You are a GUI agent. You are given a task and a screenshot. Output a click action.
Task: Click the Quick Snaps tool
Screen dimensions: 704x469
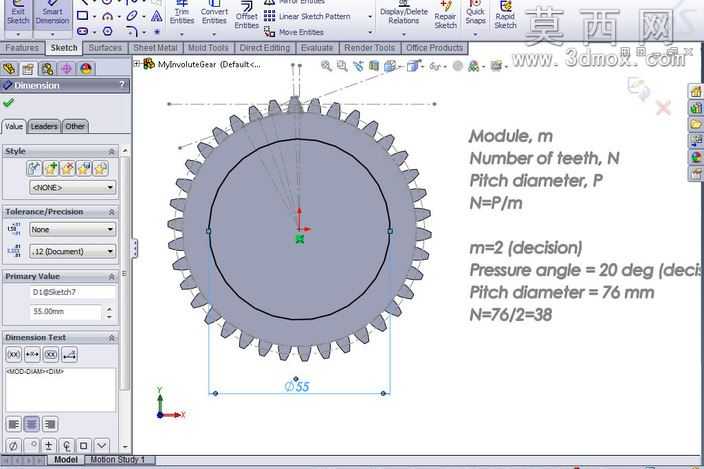coord(475,13)
